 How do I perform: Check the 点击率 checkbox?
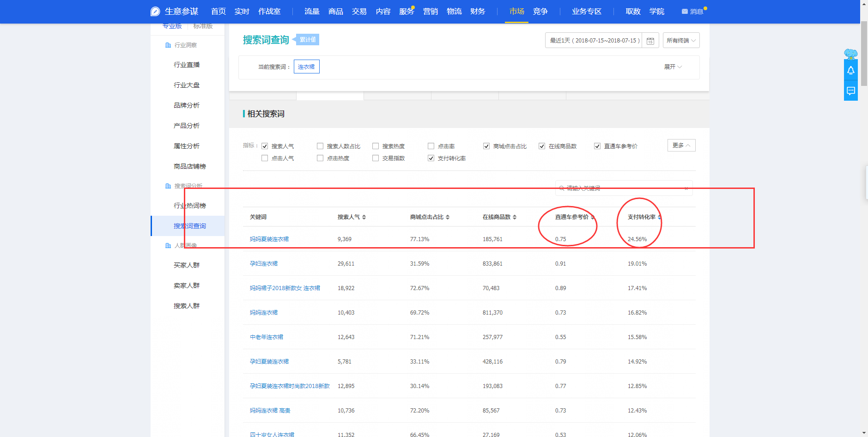coord(431,146)
